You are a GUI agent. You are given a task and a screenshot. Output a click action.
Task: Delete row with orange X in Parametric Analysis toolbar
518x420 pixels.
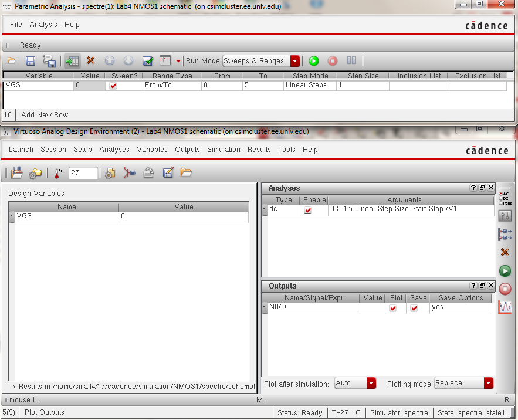point(90,60)
